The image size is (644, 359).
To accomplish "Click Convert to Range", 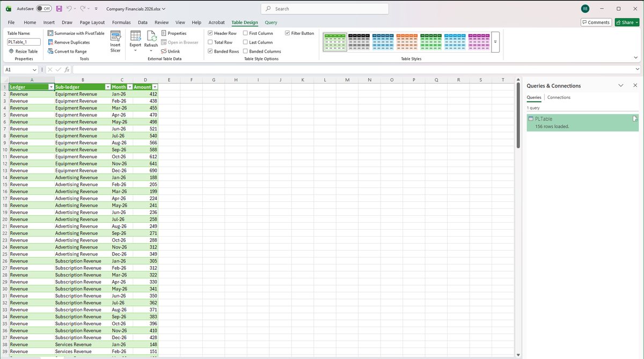I will tap(67, 52).
